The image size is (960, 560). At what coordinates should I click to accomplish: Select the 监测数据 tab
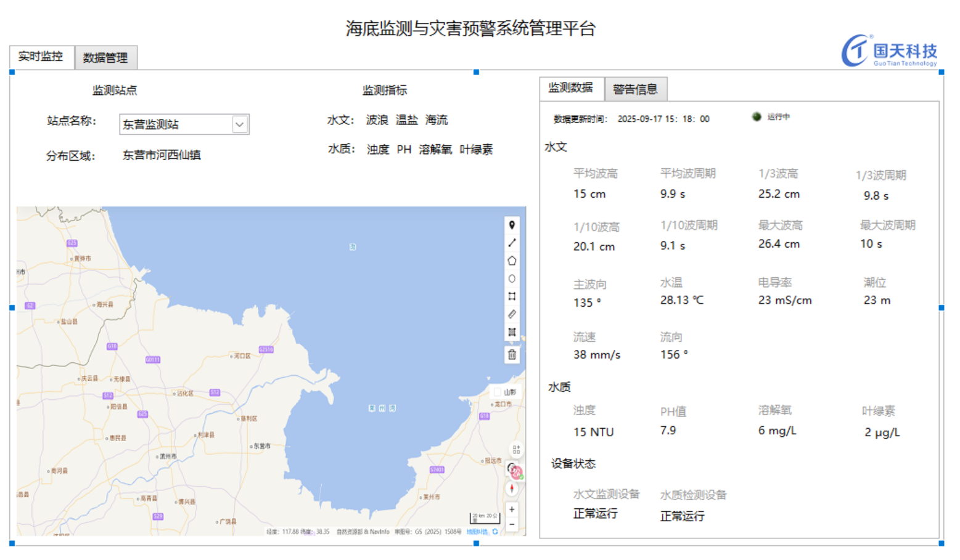571,88
